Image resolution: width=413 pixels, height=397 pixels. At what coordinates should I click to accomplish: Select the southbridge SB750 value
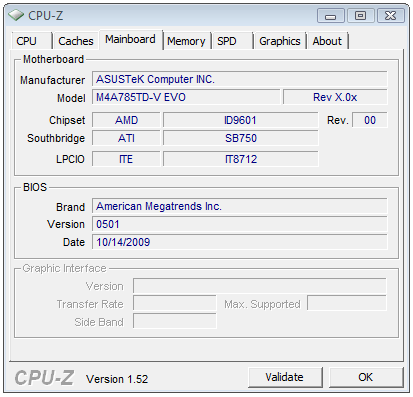point(240,138)
